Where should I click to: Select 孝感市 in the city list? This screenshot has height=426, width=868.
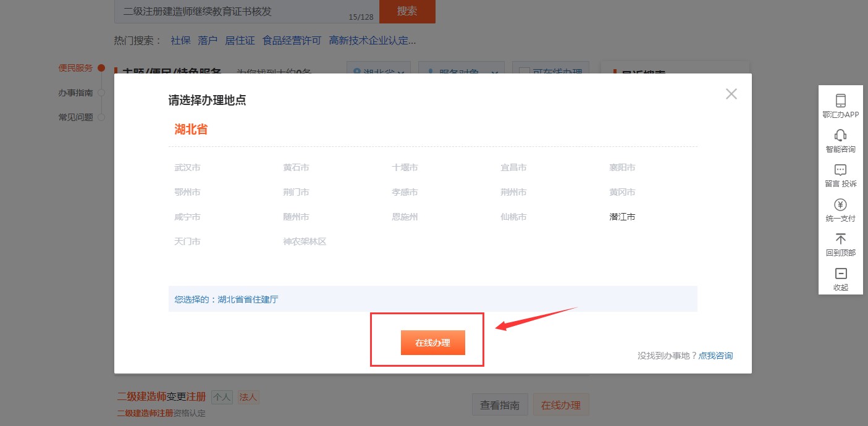point(405,192)
